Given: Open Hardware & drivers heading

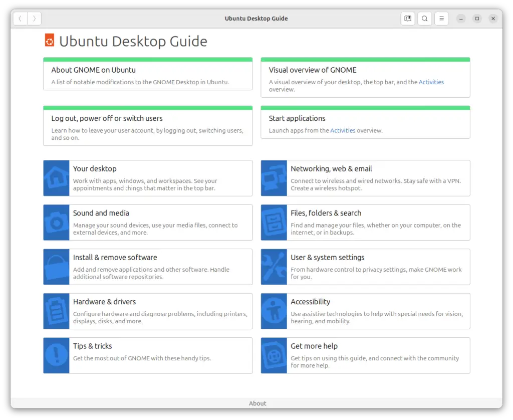Looking at the screenshot, I should (x=104, y=302).
